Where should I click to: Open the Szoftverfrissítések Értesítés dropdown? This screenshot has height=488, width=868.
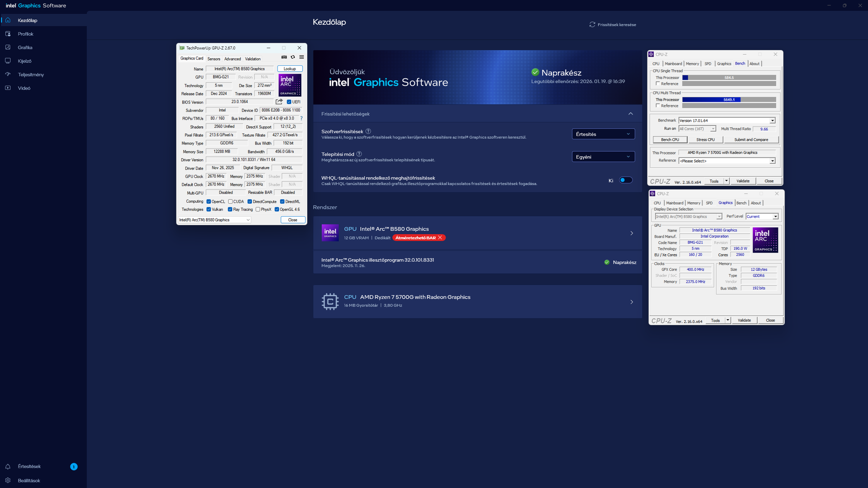click(603, 134)
